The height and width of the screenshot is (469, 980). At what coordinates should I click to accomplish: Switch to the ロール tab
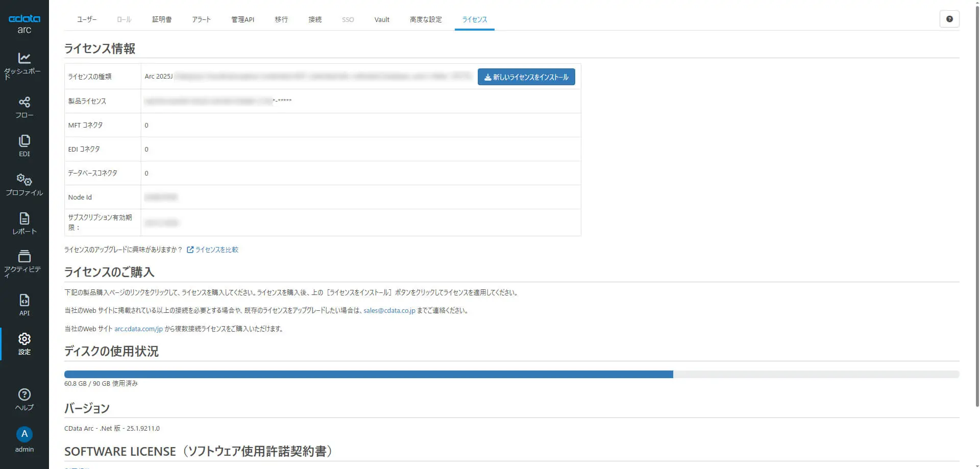(124, 19)
